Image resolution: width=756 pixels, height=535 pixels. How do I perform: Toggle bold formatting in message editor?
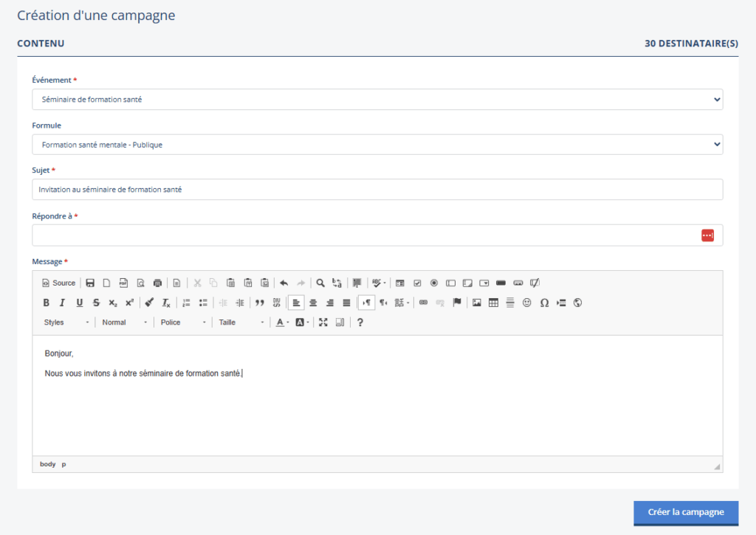coord(47,303)
